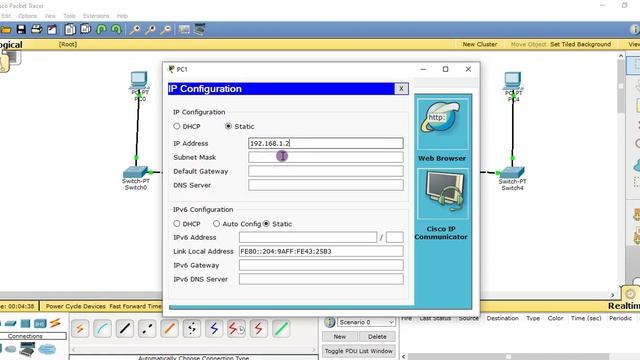640x360 pixels.
Task: Select the automatic connection lightning cable
Action: pos(80,329)
